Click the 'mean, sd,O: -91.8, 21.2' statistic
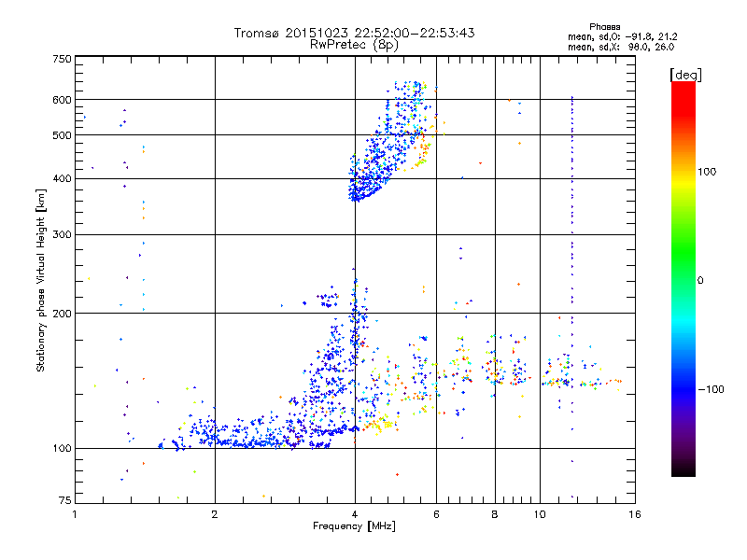747x560 pixels. 622,36
